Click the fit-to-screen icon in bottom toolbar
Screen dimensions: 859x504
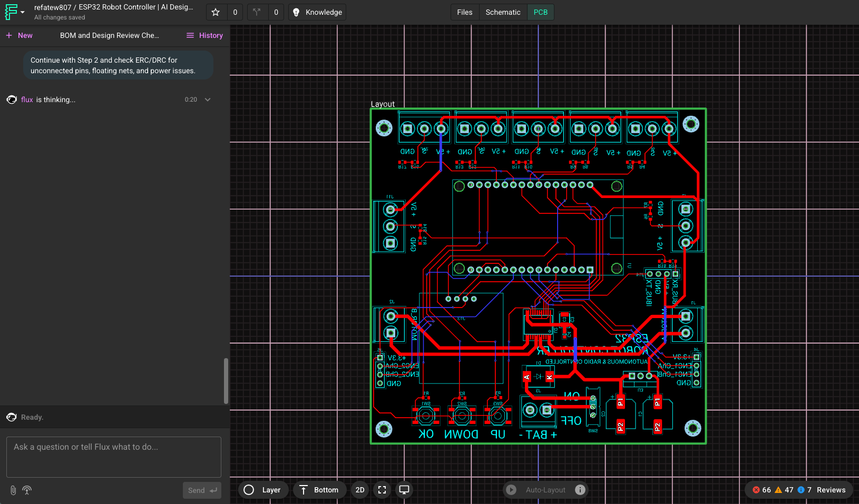[382, 490]
